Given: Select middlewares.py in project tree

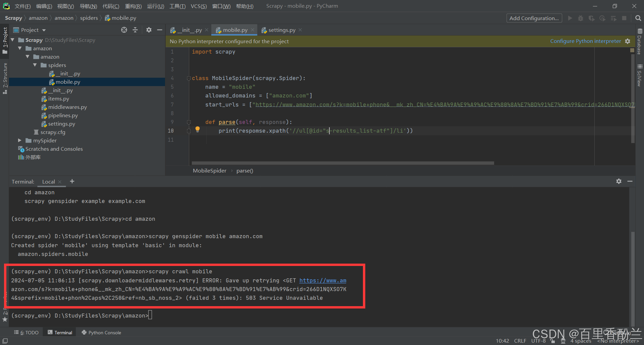Looking at the screenshot, I should (x=67, y=107).
